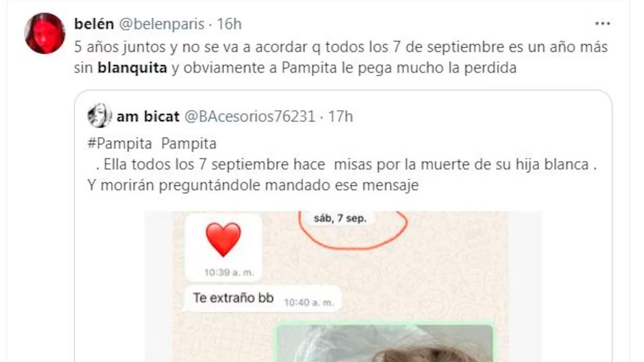Open the three-dot more options menu
The width and height of the screenshot is (644, 362).
603,24
